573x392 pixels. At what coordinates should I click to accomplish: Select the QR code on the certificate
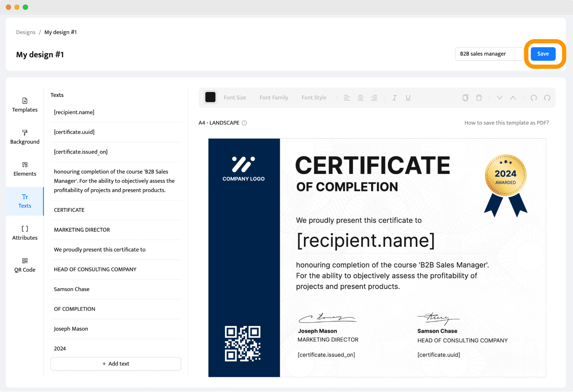pyautogui.click(x=243, y=343)
